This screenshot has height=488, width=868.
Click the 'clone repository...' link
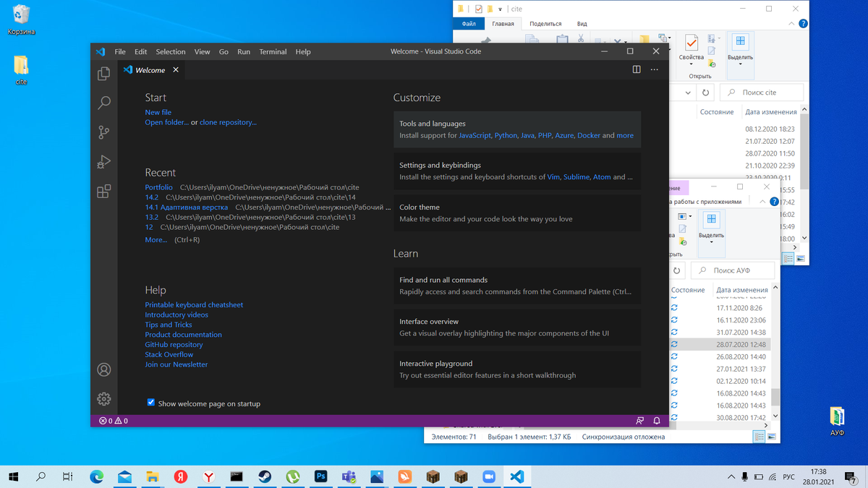(228, 121)
